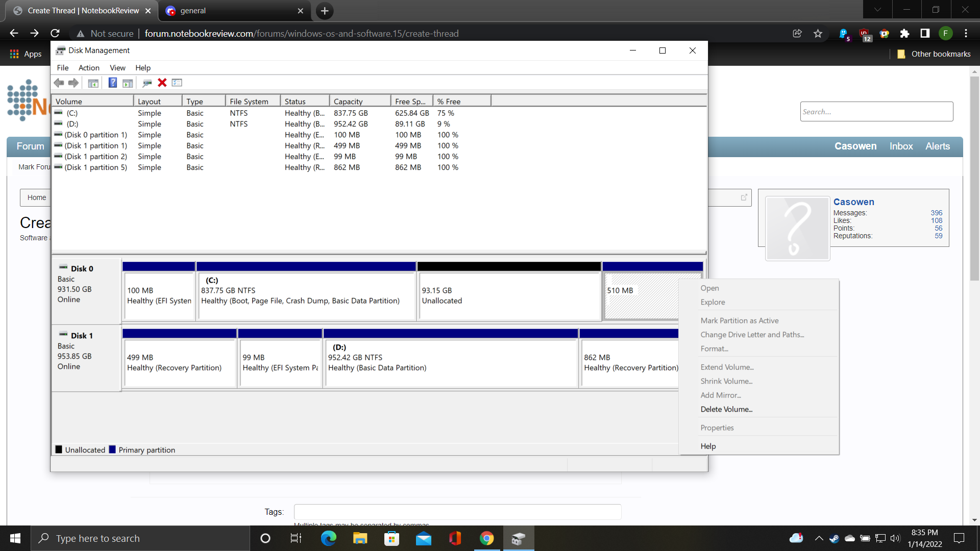
Task: Click the Casowen username in the nav bar
Action: pyautogui.click(x=855, y=146)
